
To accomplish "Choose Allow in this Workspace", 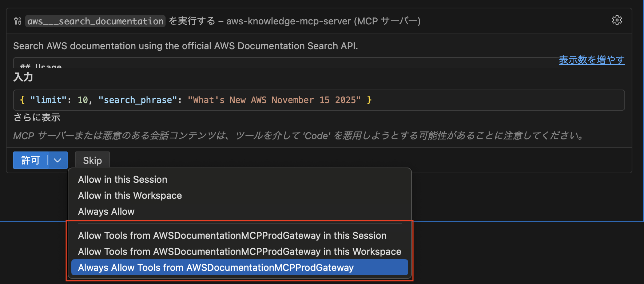I will click(239, 196).
